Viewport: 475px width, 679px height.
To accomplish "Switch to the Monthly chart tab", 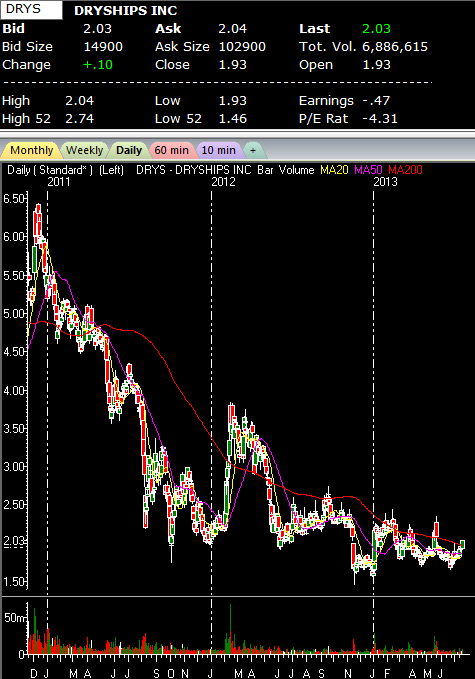I will coord(30,150).
